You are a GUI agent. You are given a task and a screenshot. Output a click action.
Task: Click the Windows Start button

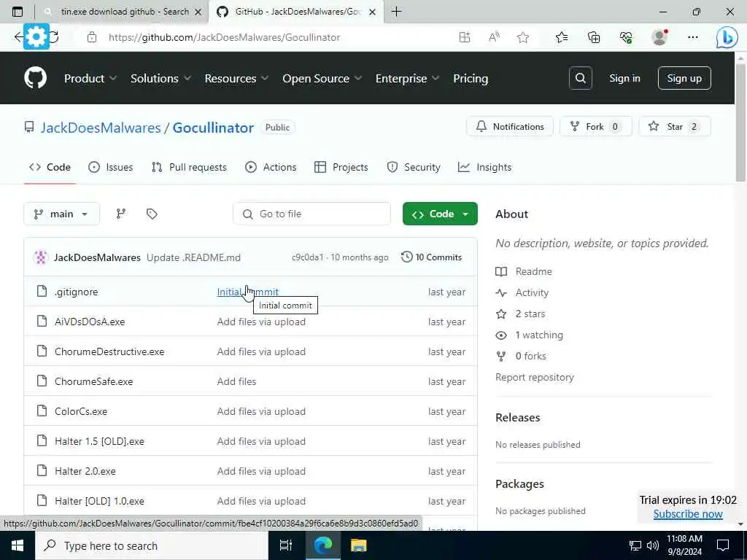point(18,545)
